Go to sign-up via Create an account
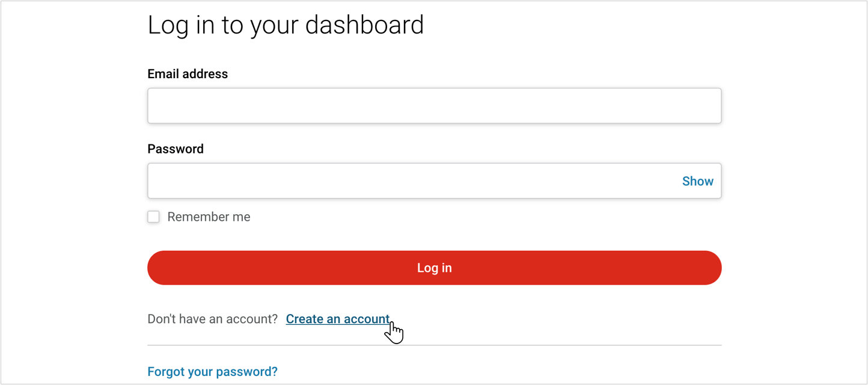 [337, 319]
